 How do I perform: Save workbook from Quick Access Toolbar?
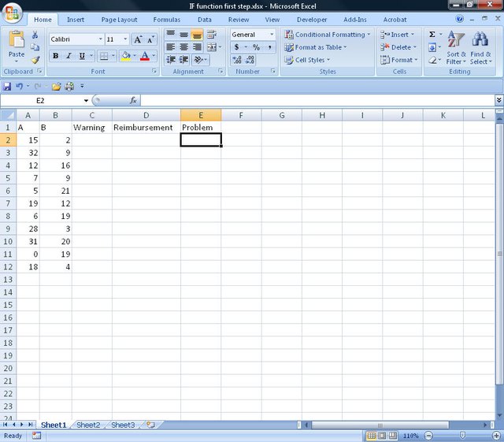(x=7, y=86)
